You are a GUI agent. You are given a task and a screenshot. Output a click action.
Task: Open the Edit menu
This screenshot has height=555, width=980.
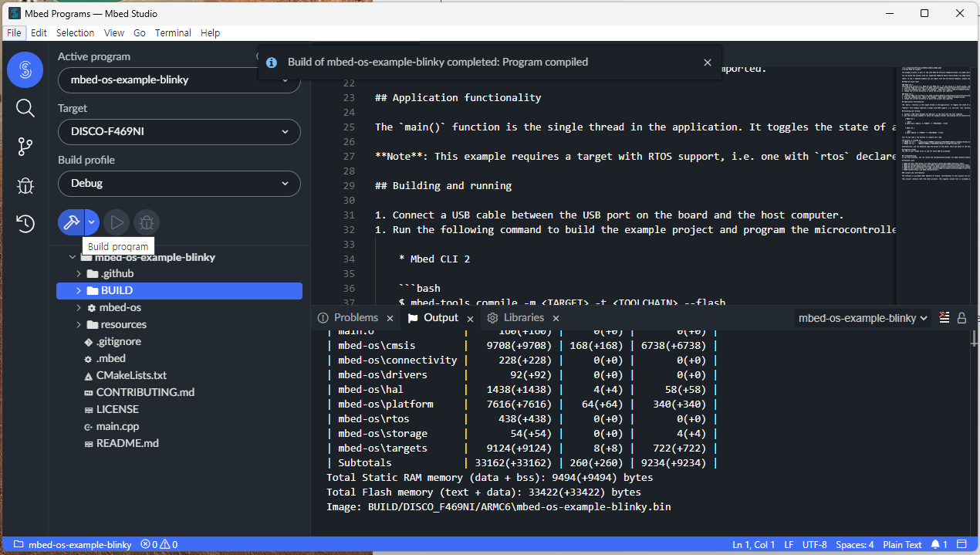39,33
